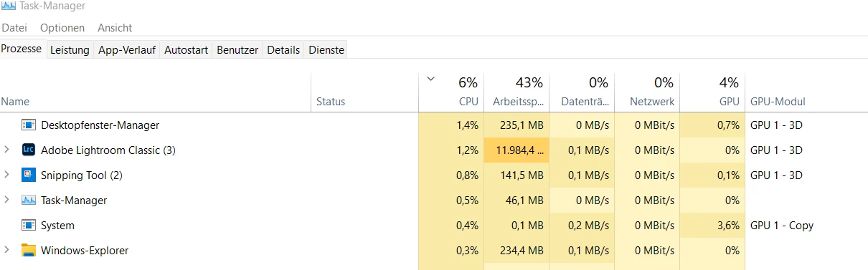The height and width of the screenshot is (270, 868).
Task: Click the Windows-Explorer folder icon
Action: point(29,251)
